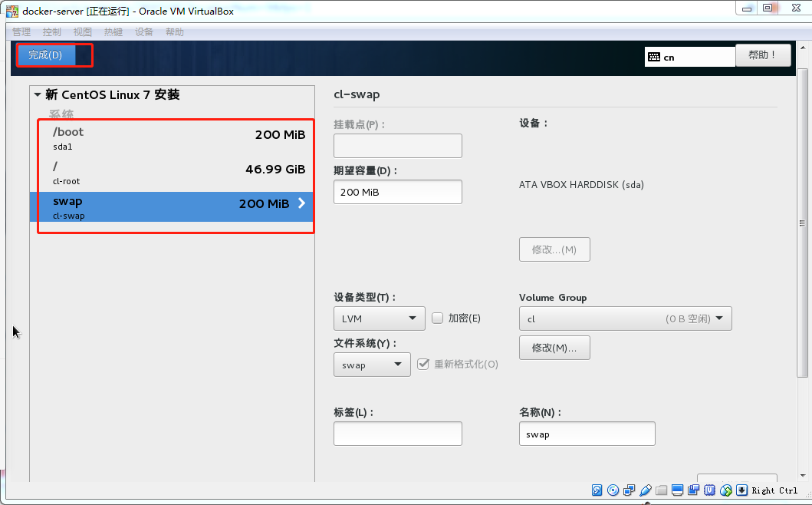Select the swap cl-swap partition row
The height and width of the screenshot is (505, 812).
172,207
